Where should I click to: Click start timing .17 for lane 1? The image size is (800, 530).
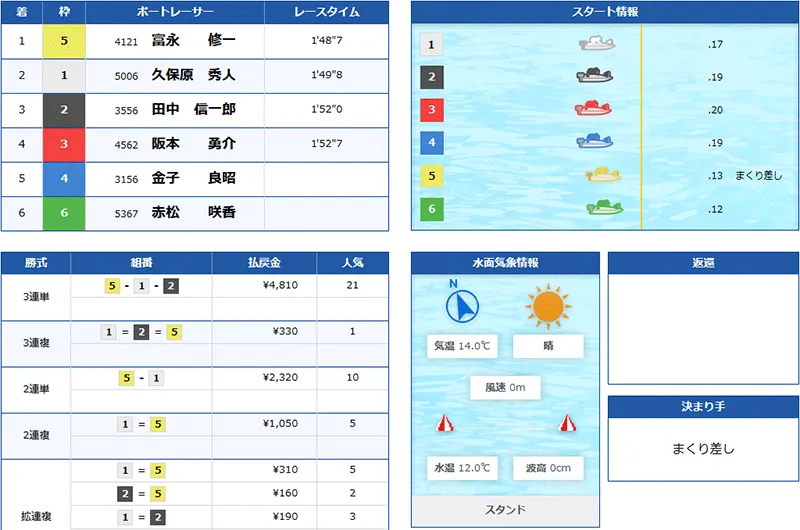(x=715, y=44)
